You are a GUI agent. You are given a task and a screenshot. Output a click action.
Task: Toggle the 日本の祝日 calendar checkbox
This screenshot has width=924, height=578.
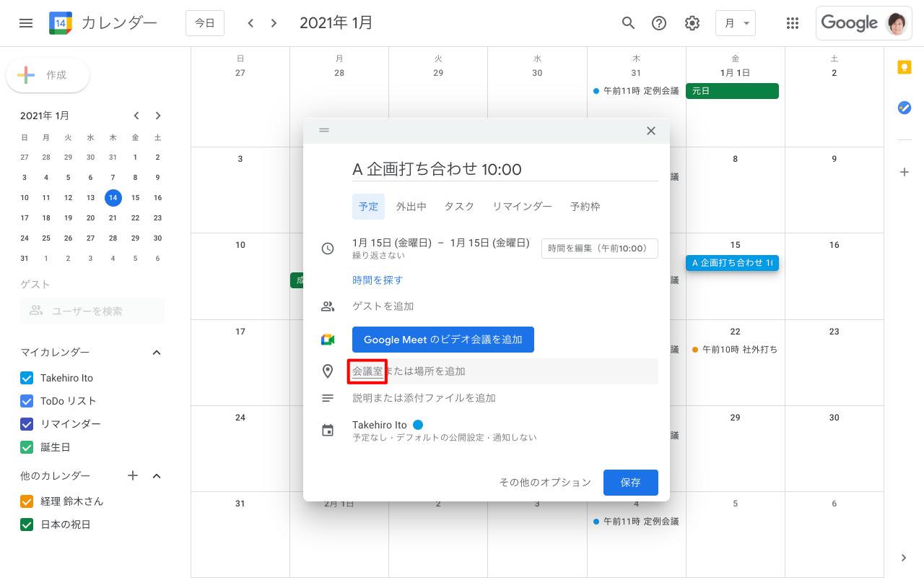27,525
